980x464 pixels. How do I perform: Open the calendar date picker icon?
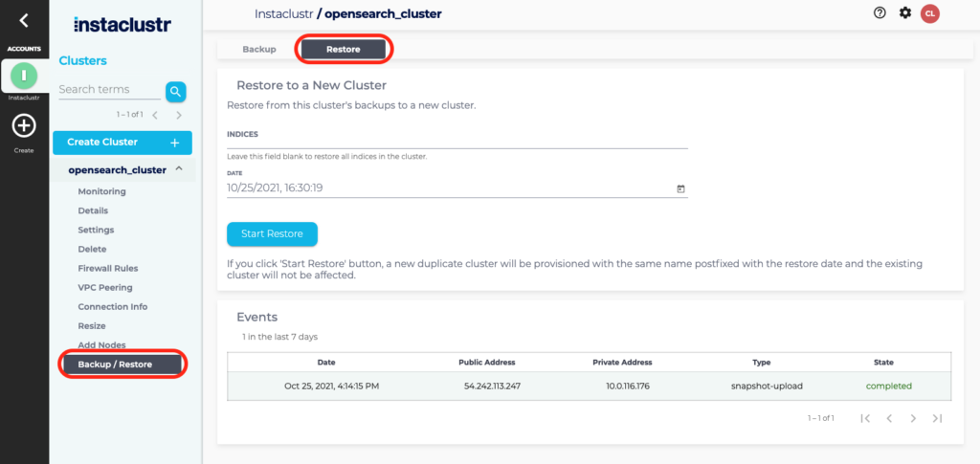[x=680, y=188]
